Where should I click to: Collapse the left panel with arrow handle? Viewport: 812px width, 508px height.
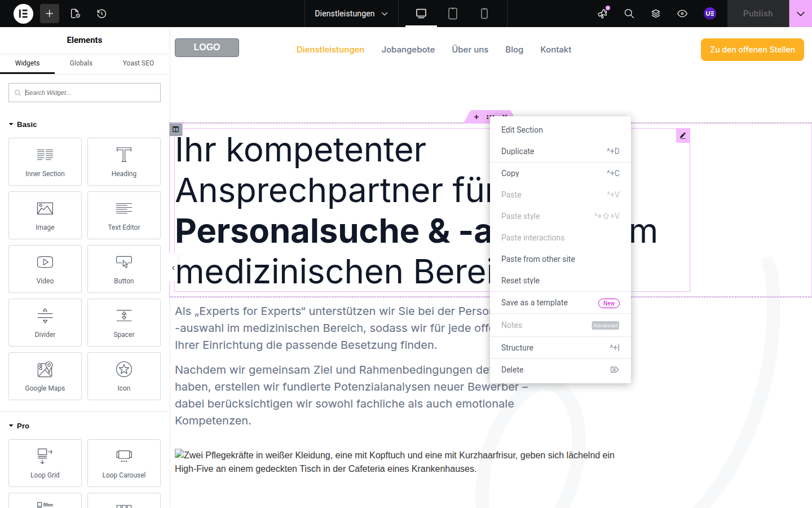[173, 268]
